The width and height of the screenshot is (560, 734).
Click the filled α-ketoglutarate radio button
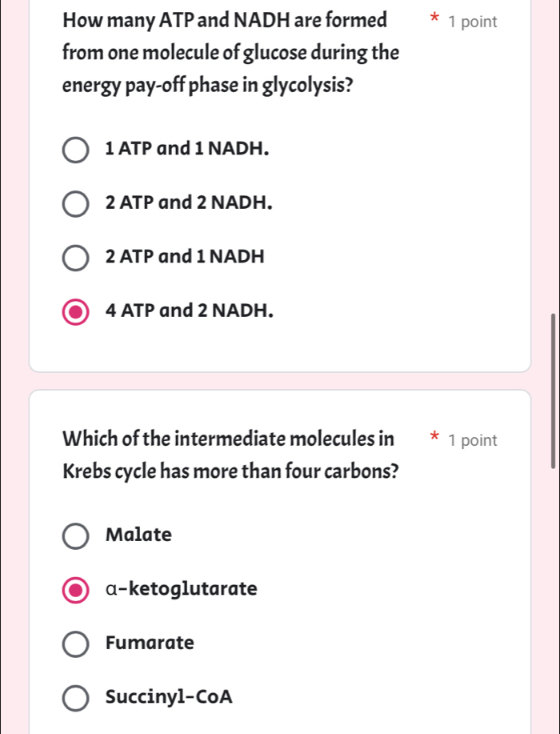[x=75, y=590]
